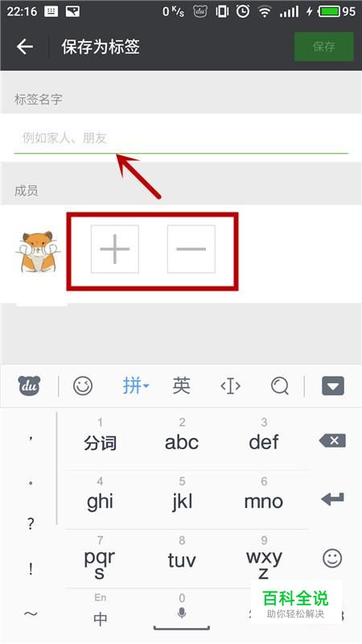362x644 pixels.
Task: Tap the plus icon to add member
Action: click(115, 249)
